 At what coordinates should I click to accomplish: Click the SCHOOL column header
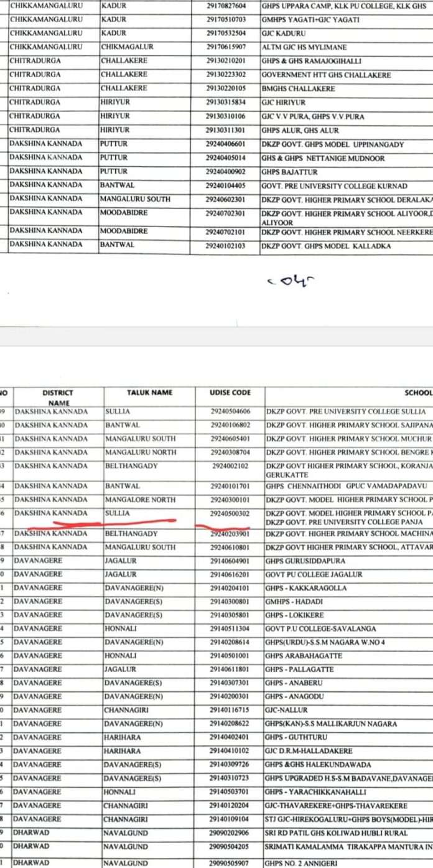point(417,393)
